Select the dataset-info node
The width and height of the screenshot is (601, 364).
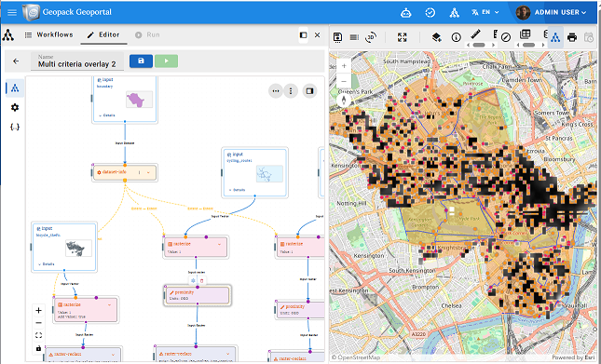[x=125, y=172]
